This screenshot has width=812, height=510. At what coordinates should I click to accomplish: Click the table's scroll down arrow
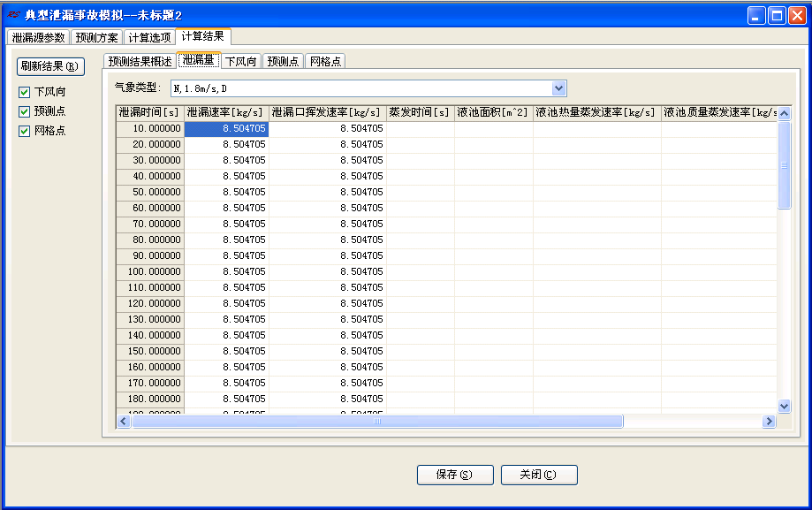coord(784,407)
